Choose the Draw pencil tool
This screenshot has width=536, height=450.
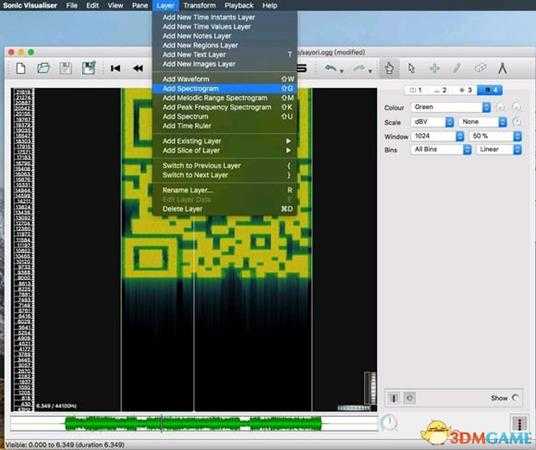[x=457, y=68]
